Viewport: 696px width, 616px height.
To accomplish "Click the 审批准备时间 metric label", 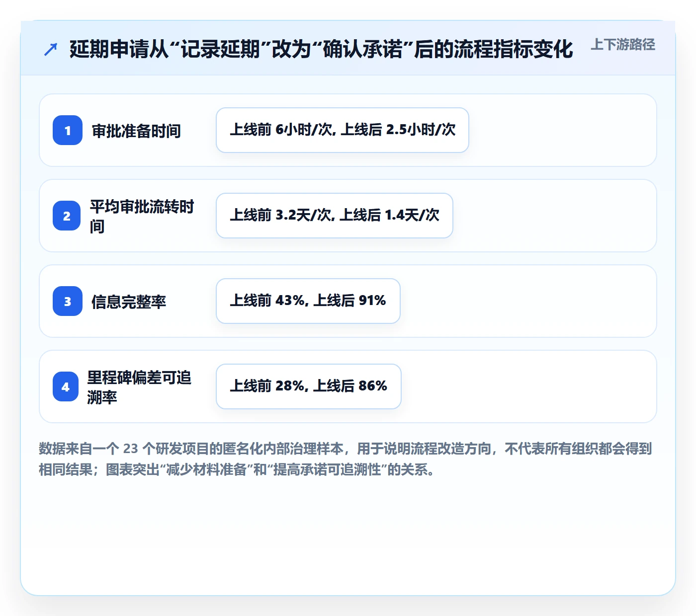I will coord(136,131).
